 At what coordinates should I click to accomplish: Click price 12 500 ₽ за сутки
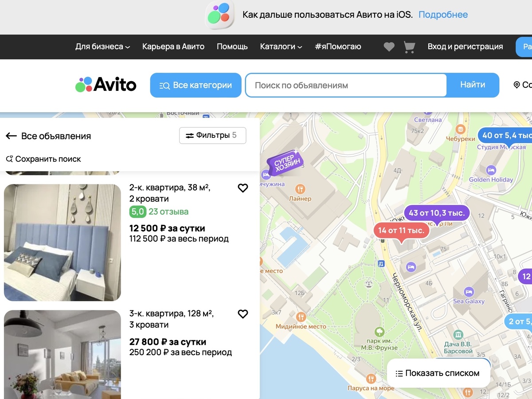point(167,228)
